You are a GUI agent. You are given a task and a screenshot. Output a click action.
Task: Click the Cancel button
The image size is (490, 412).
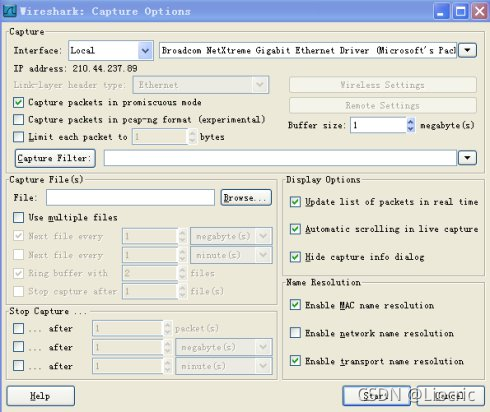point(451,396)
